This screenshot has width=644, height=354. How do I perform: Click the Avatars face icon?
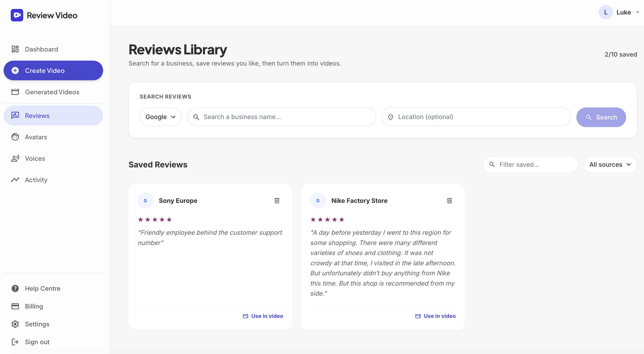coord(15,137)
